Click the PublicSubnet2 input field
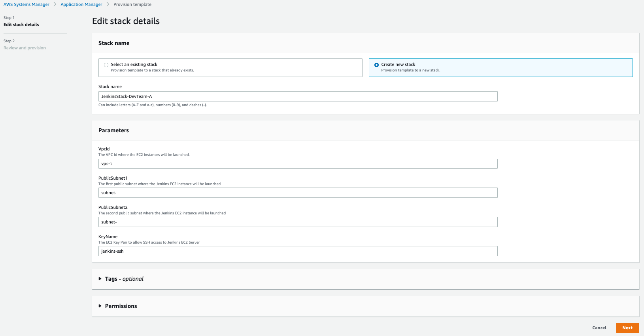The height and width of the screenshot is (336, 644). 298,222
